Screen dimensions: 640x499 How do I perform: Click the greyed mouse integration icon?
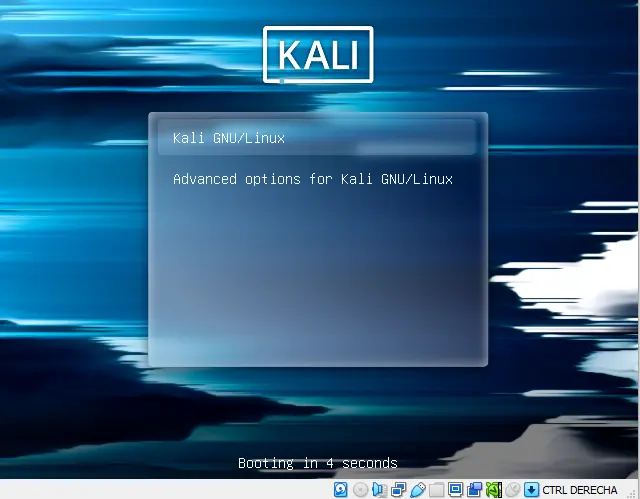pyautogui.click(x=513, y=490)
